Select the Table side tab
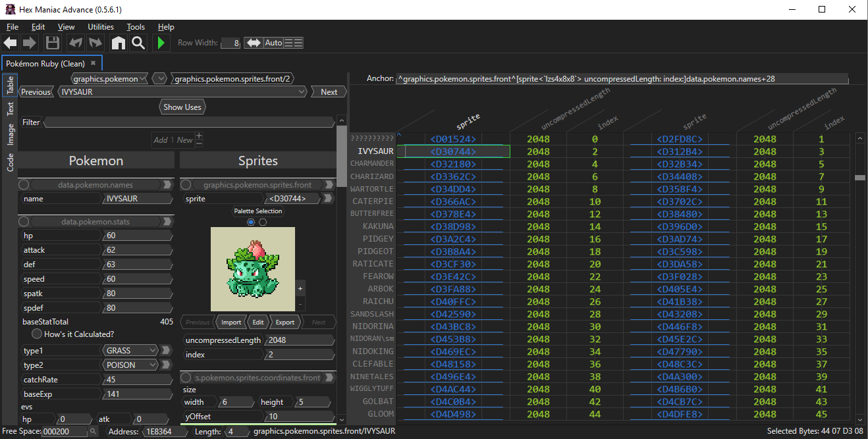This screenshot has height=439, width=868. 10,85
